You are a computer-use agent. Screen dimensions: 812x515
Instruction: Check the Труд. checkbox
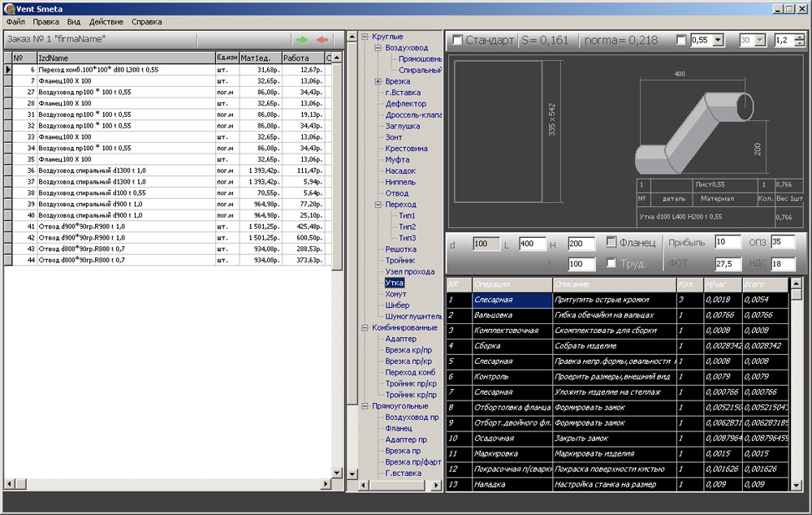click(x=611, y=263)
